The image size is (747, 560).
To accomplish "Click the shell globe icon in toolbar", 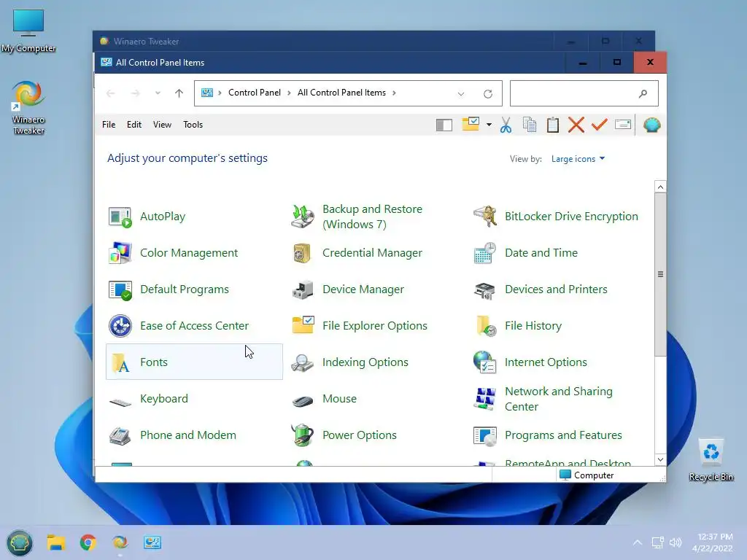I will 651,125.
